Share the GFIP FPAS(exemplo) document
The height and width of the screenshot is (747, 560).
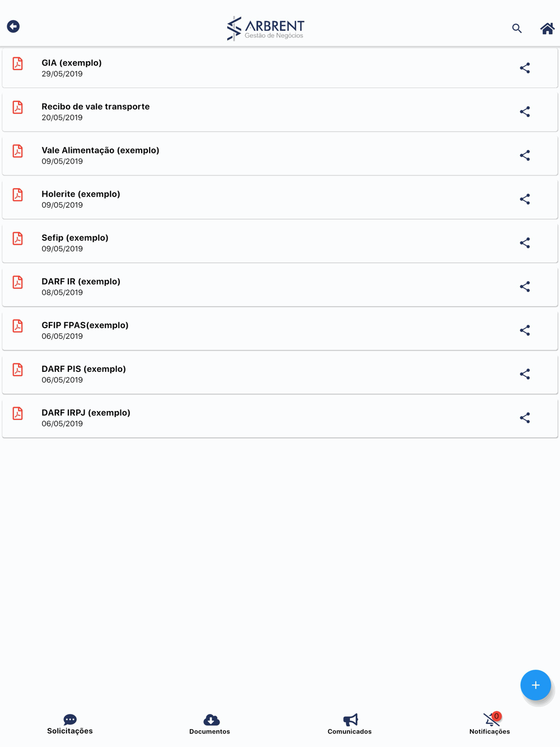(x=525, y=330)
